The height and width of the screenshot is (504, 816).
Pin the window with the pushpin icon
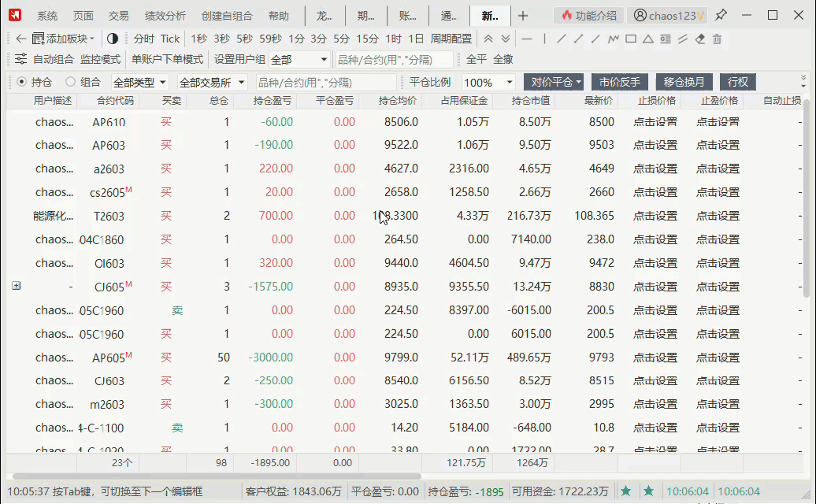coord(721,15)
